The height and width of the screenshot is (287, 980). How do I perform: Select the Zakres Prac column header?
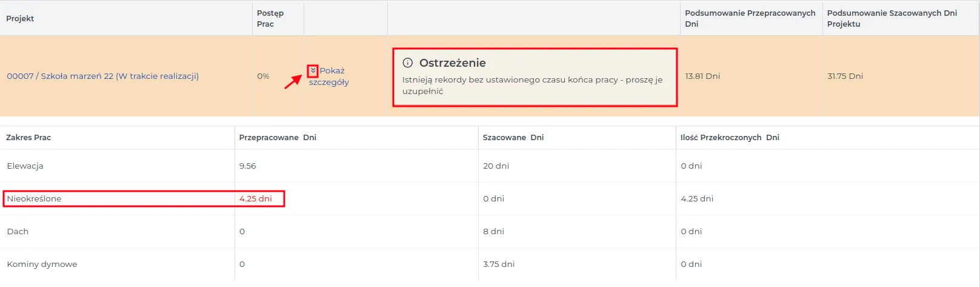tap(28, 137)
